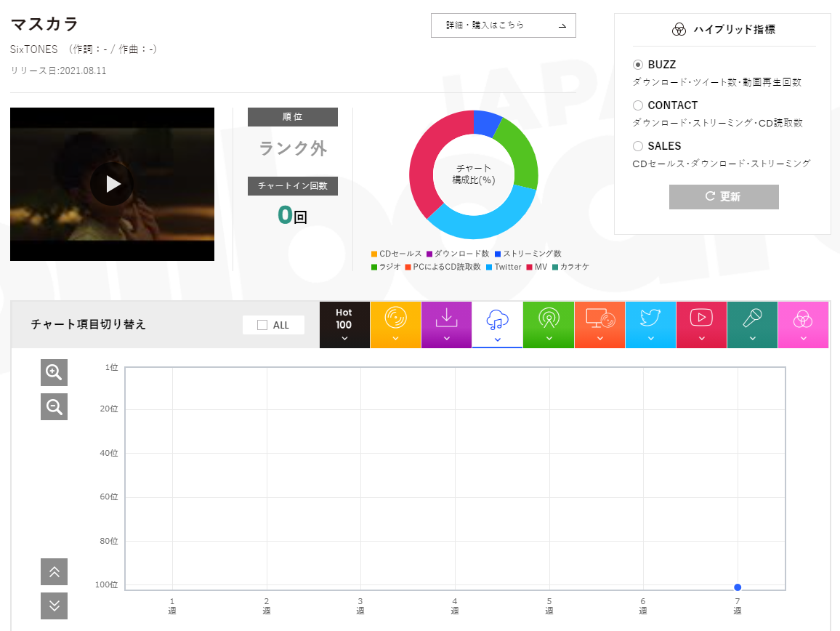The image size is (840, 631).
Task: Click the Twitter legend entry
Action: [504, 267]
